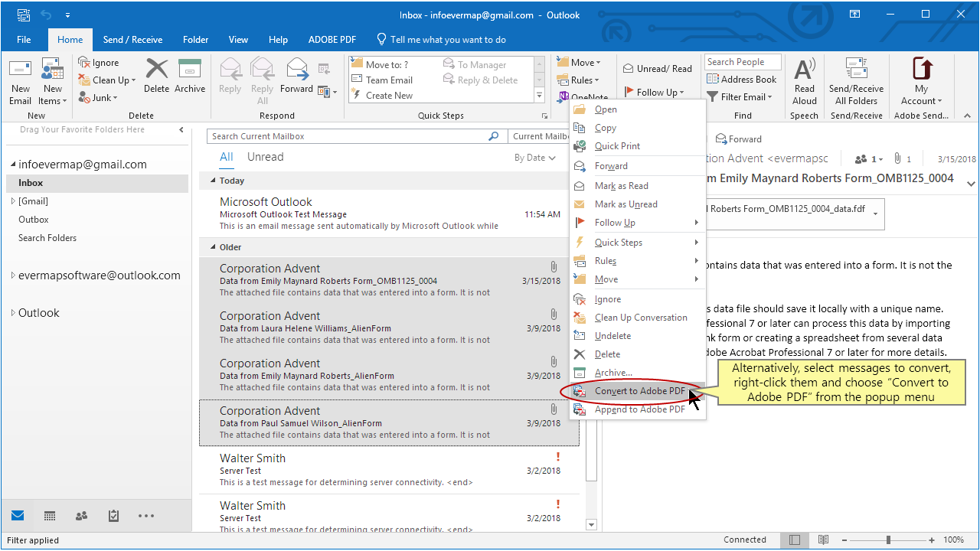980x551 pixels.
Task: Expand the [Gmail] folder tree
Action: tap(13, 201)
